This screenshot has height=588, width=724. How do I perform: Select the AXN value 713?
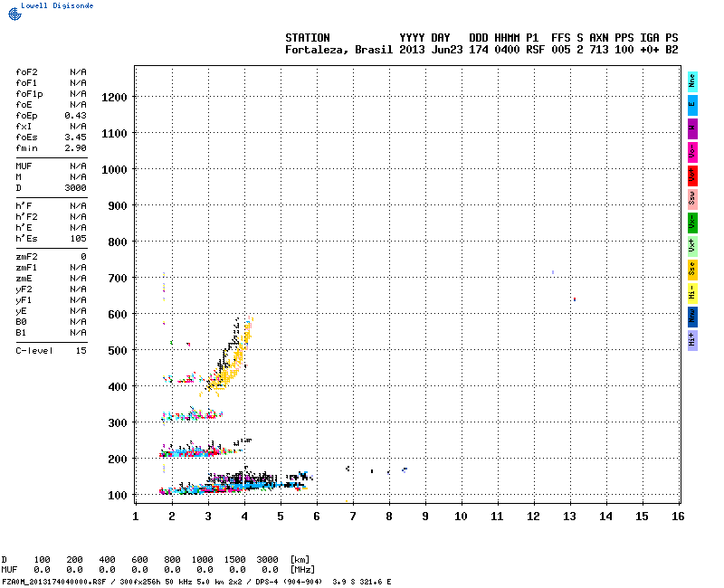coord(599,50)
